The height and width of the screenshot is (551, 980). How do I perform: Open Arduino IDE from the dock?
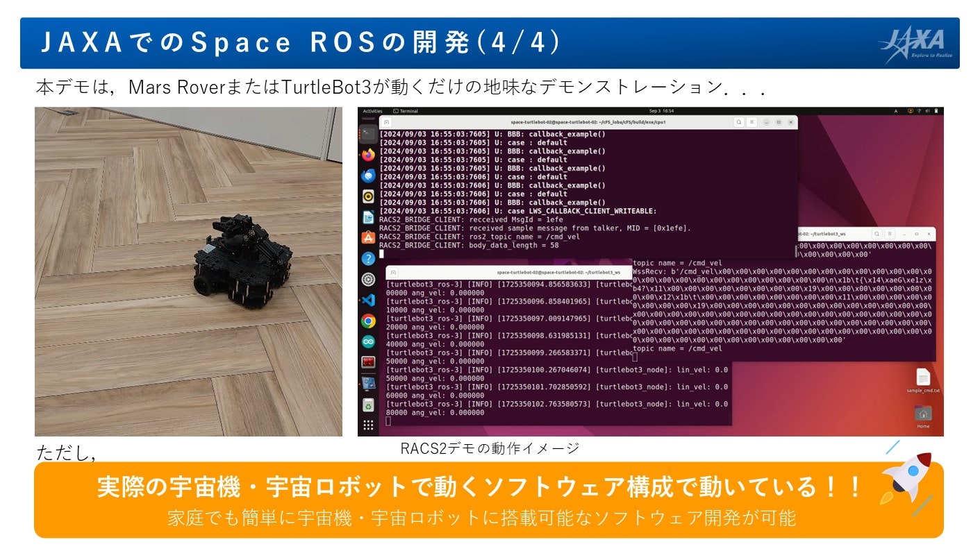(368, 341)
